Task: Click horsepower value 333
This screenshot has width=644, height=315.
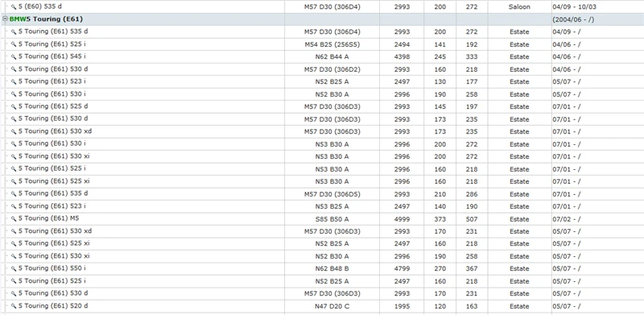Action: 472,56
